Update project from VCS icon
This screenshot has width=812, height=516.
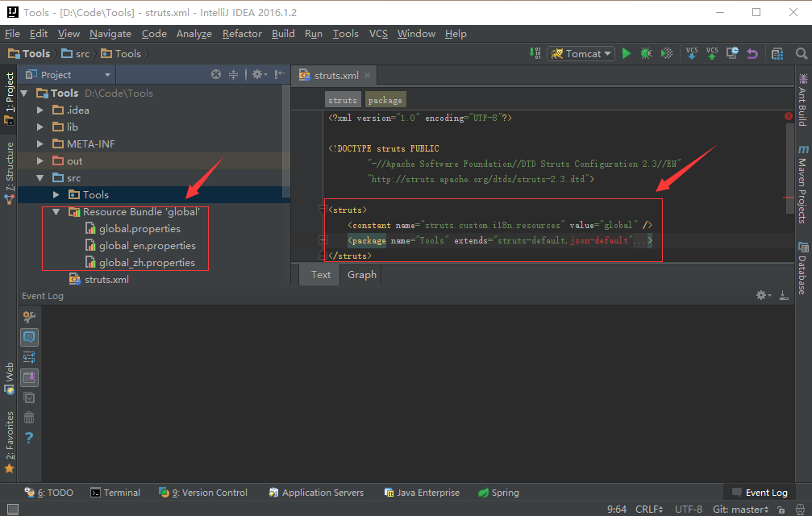point(692,53)
